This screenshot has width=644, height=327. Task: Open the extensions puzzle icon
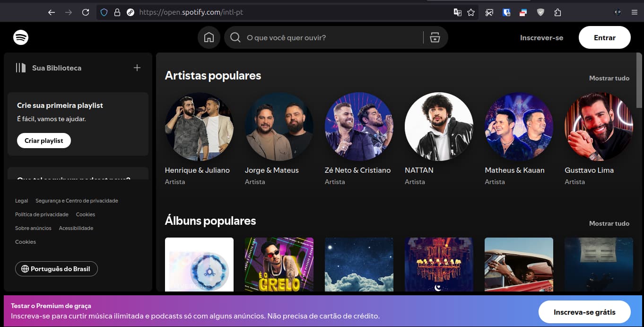pyautogui.click(x=557, y=12)
